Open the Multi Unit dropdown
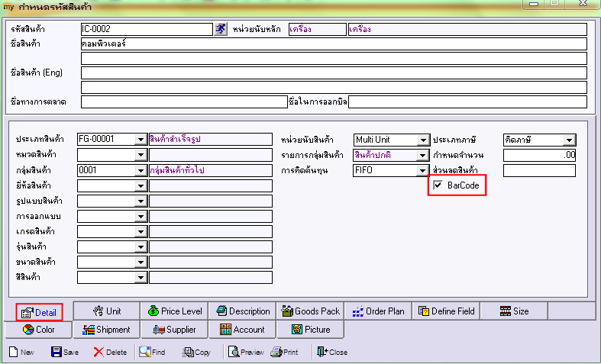The width and height of the screenshot is (601, 364). coord(422,140)
